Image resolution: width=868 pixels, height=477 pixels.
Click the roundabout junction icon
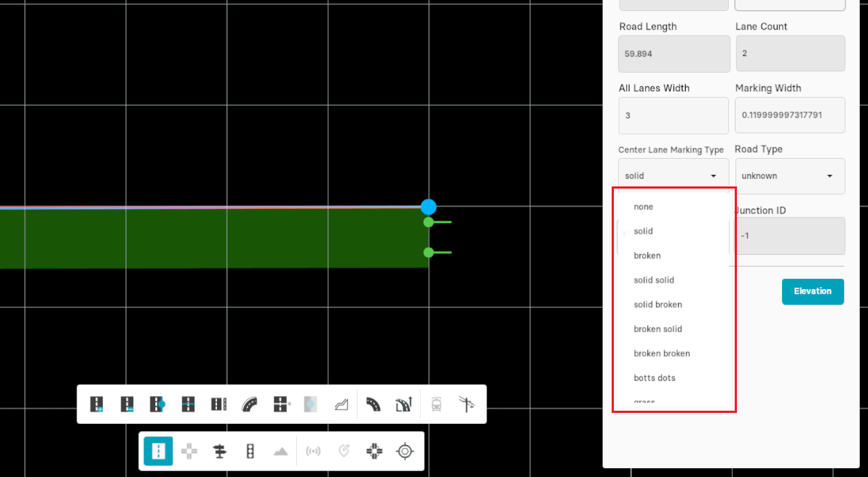(374, 452)
